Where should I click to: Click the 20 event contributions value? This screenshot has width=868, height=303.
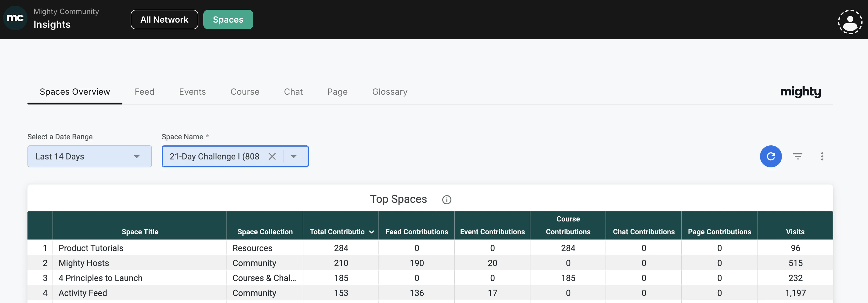pos(492,263)
